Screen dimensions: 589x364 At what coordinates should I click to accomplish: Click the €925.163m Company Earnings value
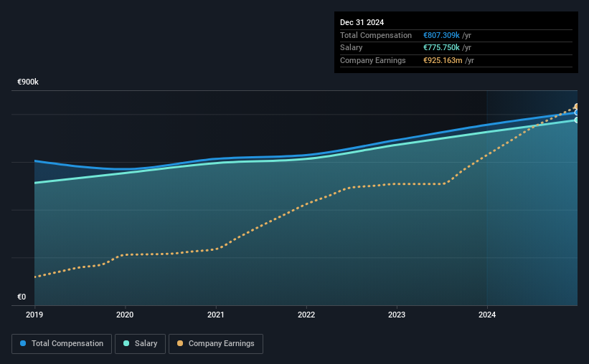pyautogui.click(x=443, y=60)
